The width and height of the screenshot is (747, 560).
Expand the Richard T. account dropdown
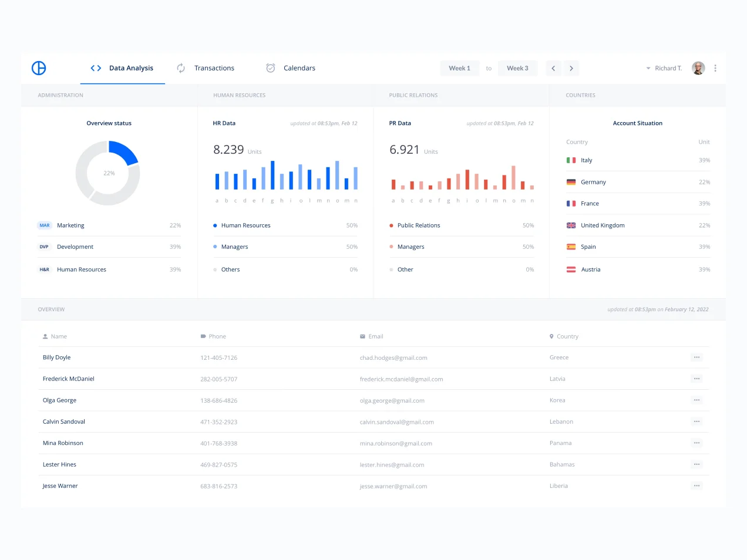(x=648, y=69)
